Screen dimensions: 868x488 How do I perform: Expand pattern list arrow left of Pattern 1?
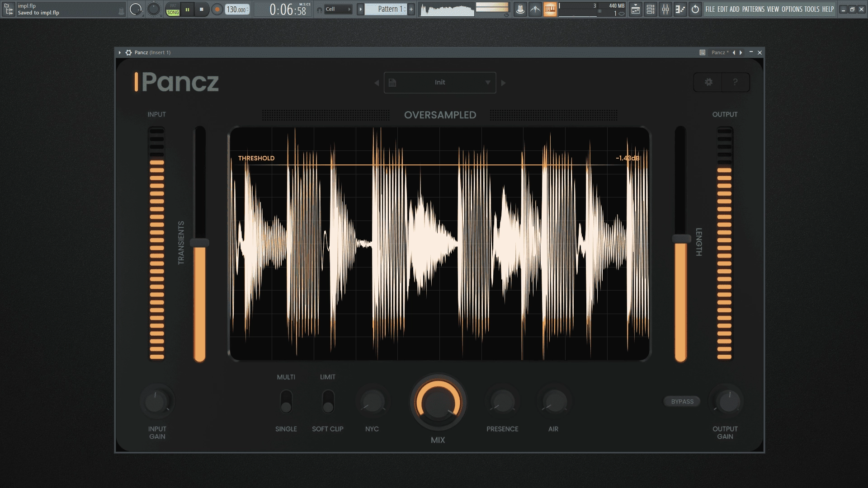360,9
